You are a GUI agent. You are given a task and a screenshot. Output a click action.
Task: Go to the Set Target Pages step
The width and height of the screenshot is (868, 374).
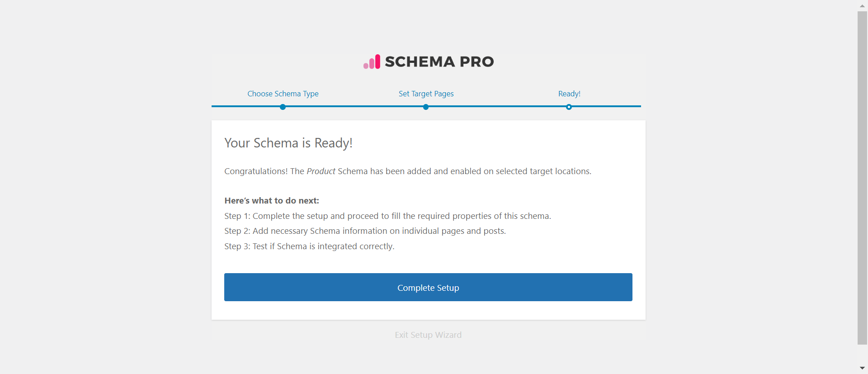click(x=426, y=94)
